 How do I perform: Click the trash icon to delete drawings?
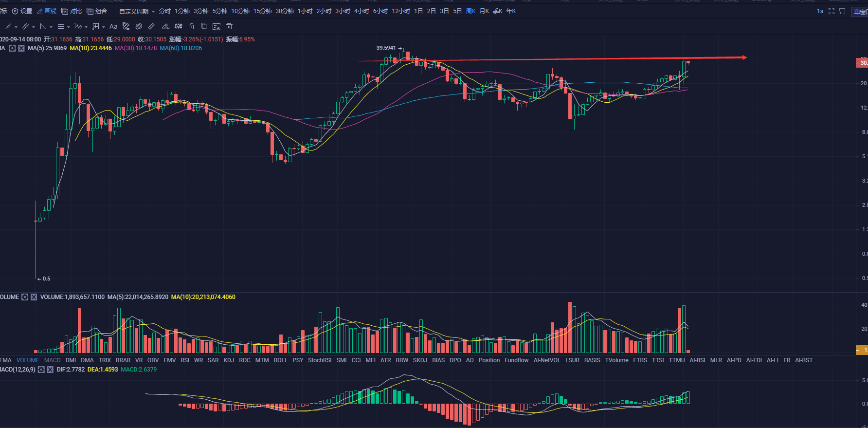(229, 26)
